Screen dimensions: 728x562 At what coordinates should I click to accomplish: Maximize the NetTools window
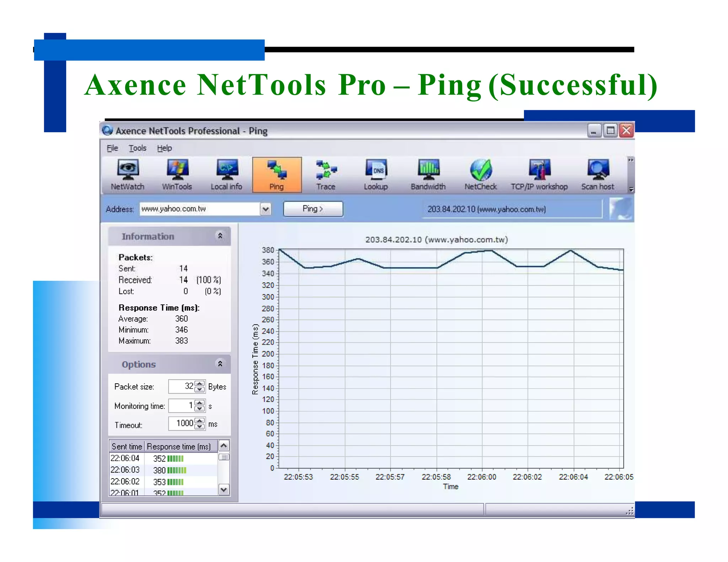pyautogui.click(x=610, y=131)
